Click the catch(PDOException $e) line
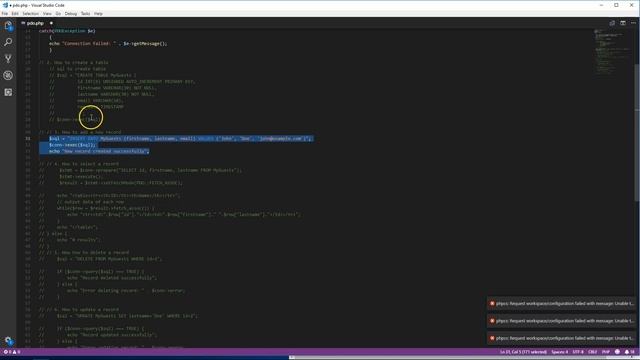Image resolution: width=640 pixels, height=360 pixels. (67, 31)
